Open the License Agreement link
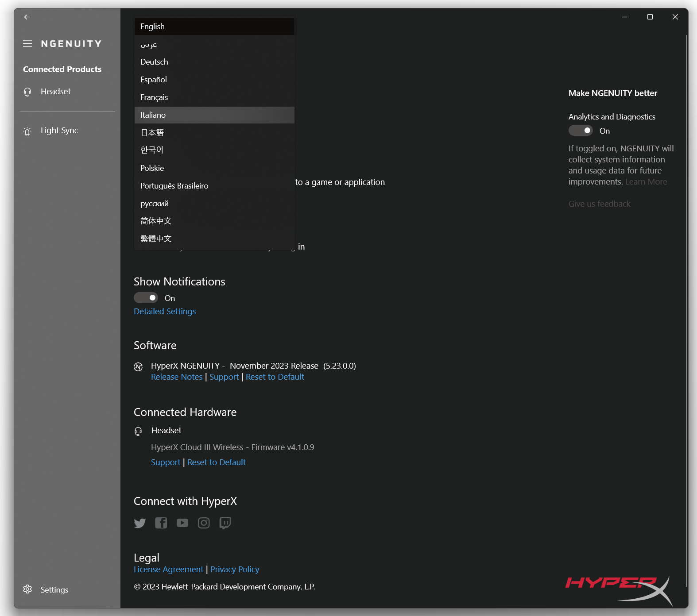 pos(169,569)
